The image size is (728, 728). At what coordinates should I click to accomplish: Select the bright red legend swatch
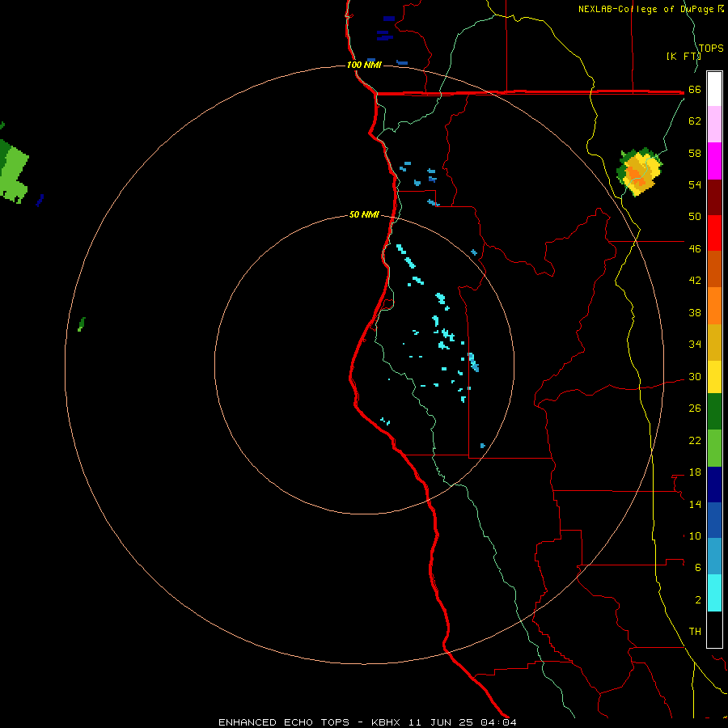tap(714, 233)
